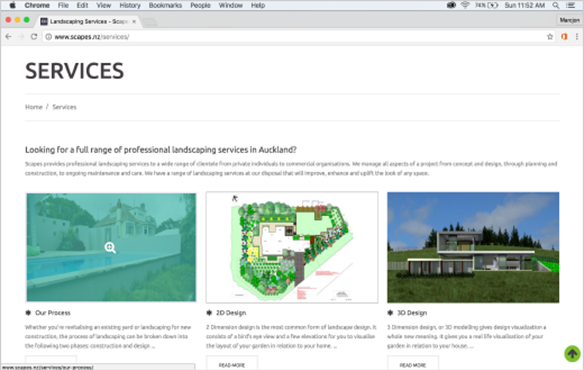Reload the page with refresh icon
Screen dimensions: 584x370
tap(34, 37)
